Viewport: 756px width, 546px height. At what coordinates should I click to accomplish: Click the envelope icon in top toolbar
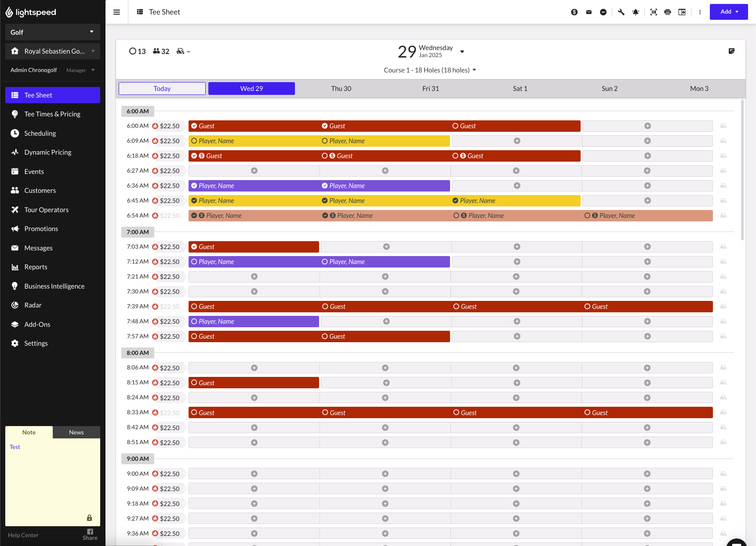click(x=589, y=12)
